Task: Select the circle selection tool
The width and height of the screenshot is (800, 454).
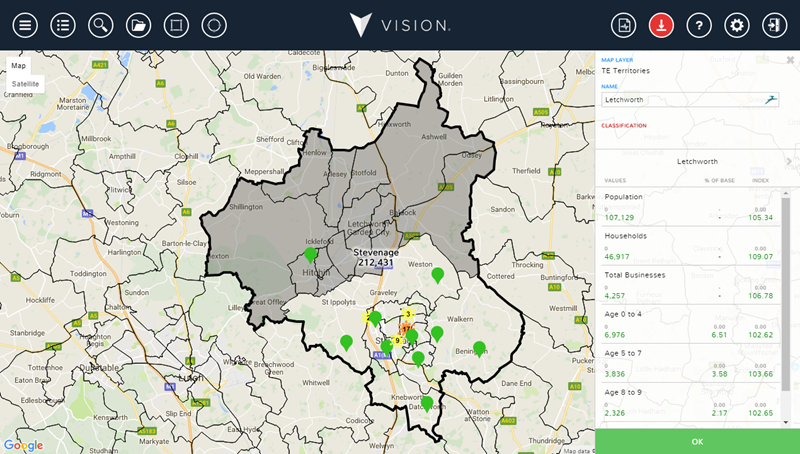Action: 214,25
